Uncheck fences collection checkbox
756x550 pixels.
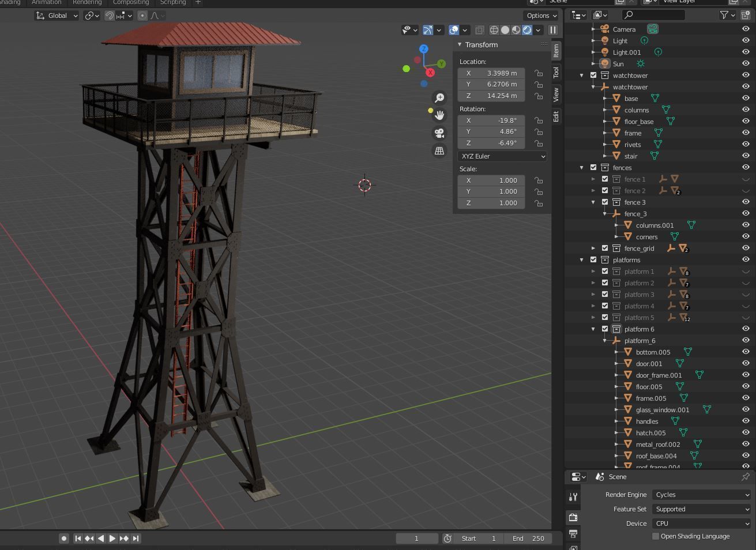tap(593, 167)
